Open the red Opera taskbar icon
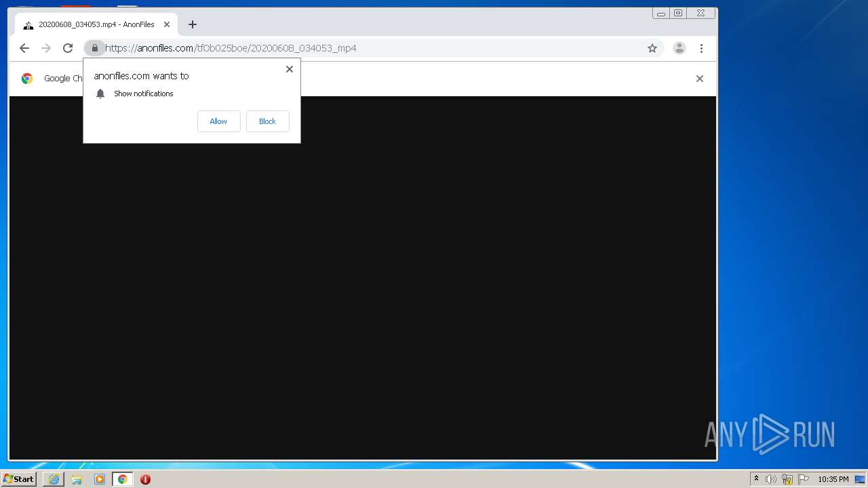 pos(145,479)
